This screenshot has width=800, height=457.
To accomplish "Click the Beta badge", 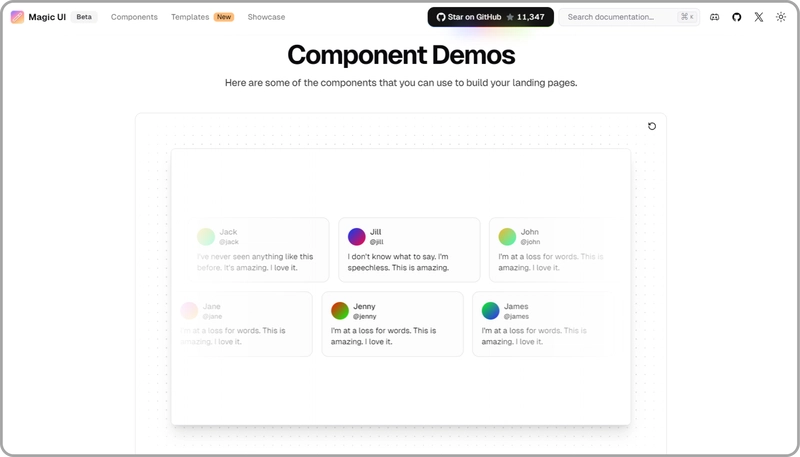I will point(84,17).
